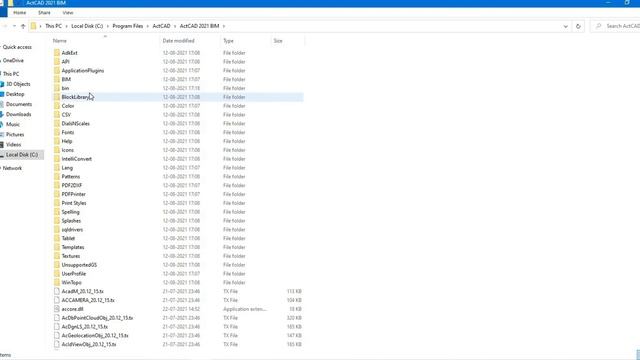Select Videos in the navigation pane
The width and height of the screenshot is (640, 360).
[13, 145]
